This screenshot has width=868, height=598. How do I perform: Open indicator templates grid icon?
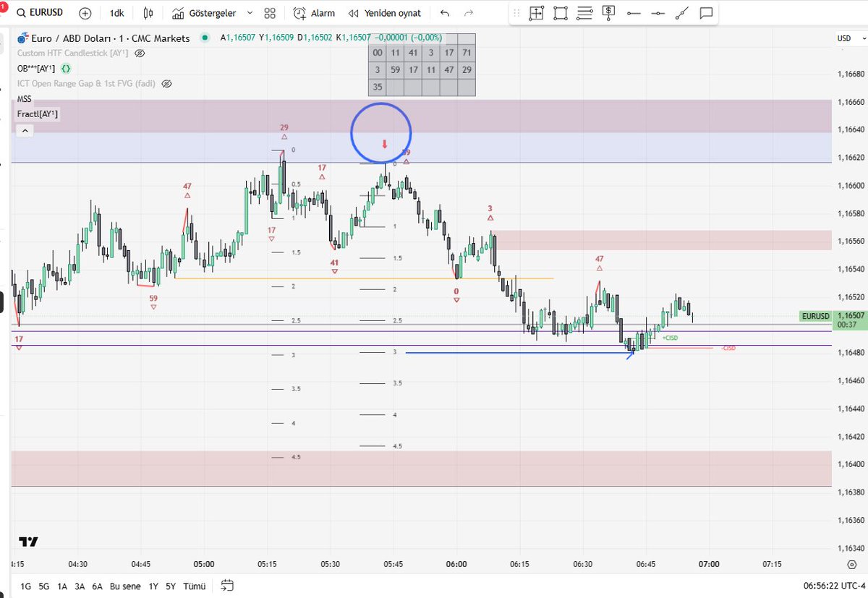coord(270,13)
